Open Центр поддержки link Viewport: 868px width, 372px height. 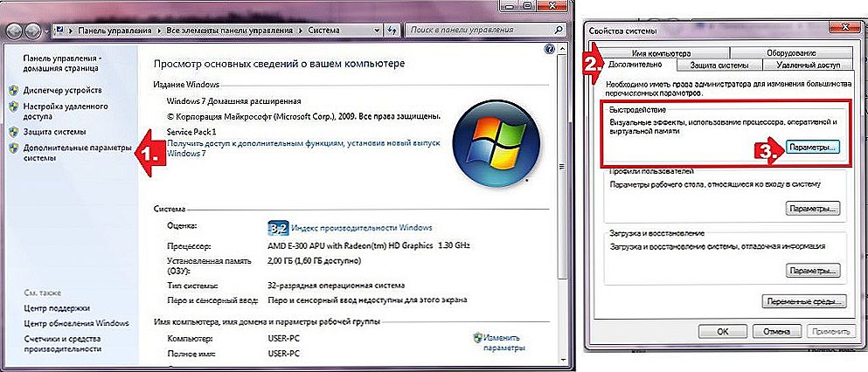57,308
